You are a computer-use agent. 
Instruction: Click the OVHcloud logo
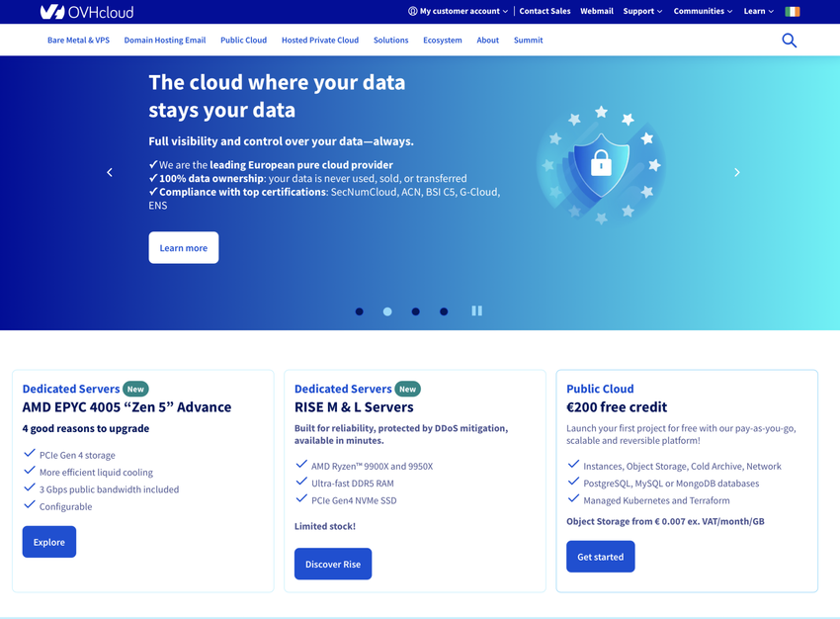click(x=86, y=12)
